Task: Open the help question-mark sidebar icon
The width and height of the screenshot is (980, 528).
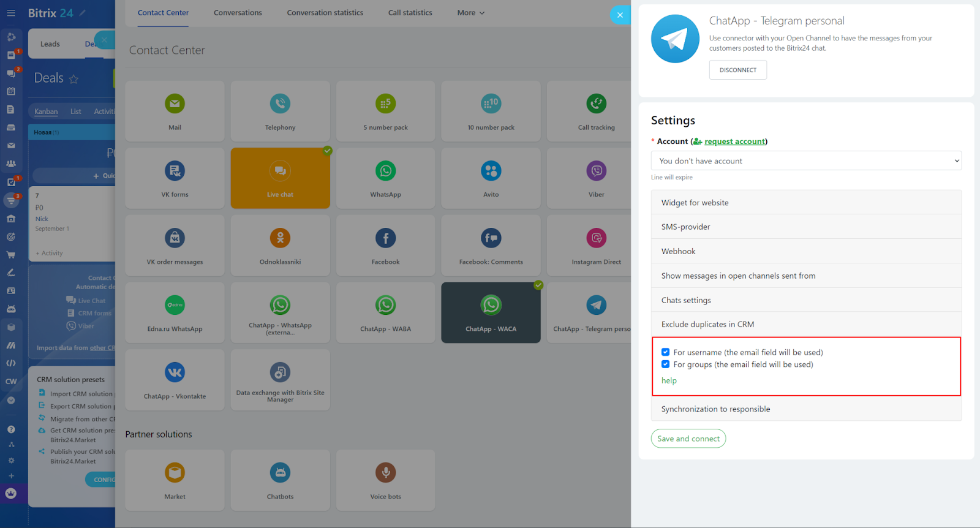Action: point(11,429)
